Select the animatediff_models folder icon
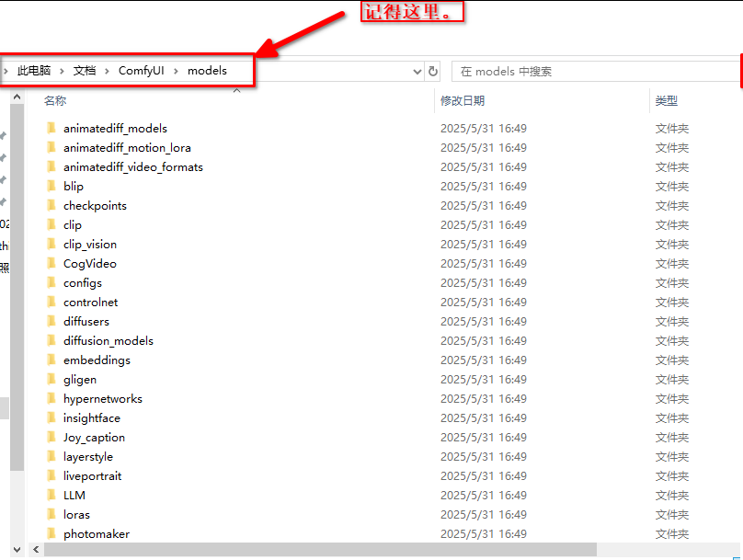743x560 pixels. coord(51,129)
